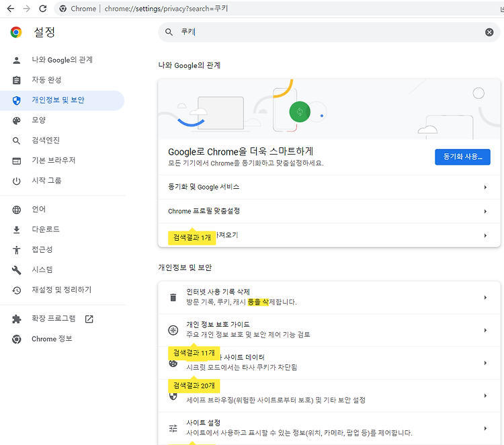
Task: Click the 동기화 사용 button
Action: pyautogui.click(x=462, y=157)
